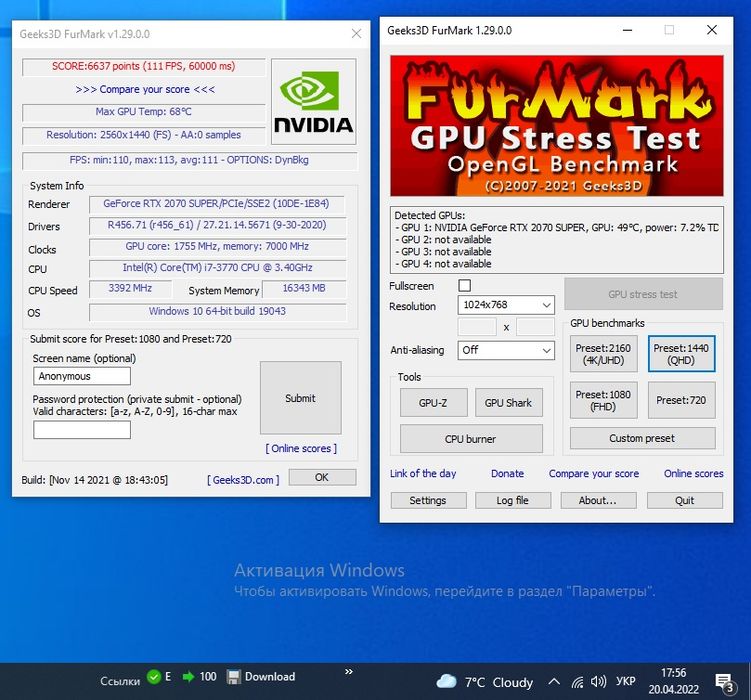This screenshot has width=751, height=700.
Task: Open the notification center icon
Action: 724,682
